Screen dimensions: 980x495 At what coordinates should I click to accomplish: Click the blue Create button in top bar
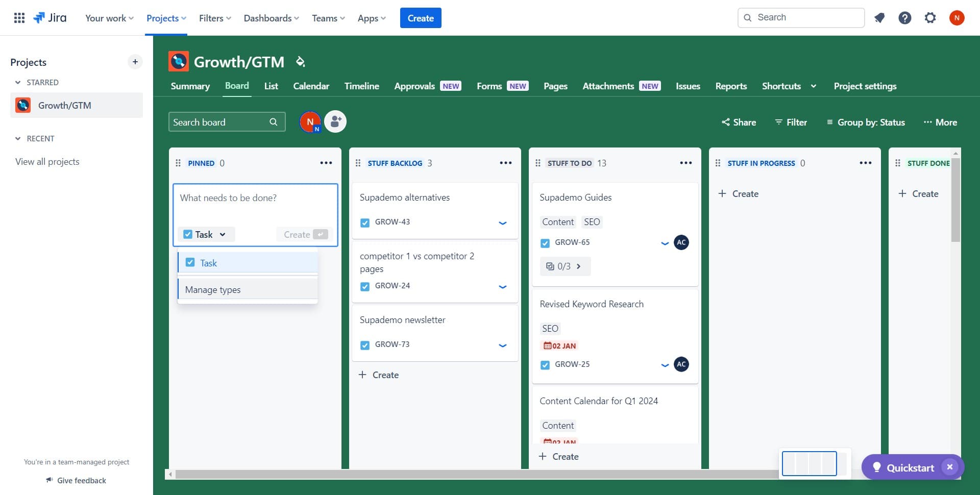(x=420, y=18)
